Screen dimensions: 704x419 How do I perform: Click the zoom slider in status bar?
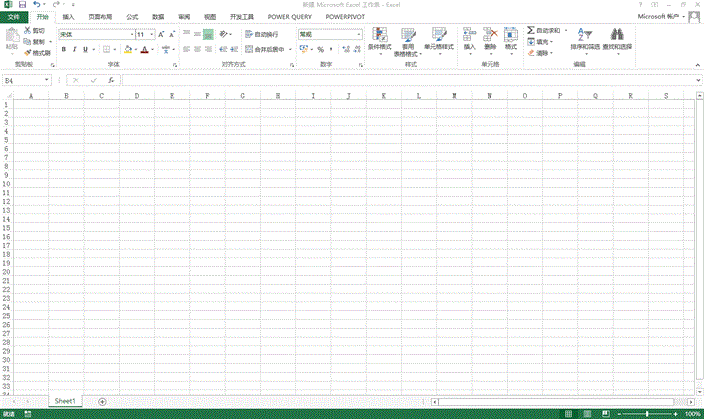(x=642, y=413)
